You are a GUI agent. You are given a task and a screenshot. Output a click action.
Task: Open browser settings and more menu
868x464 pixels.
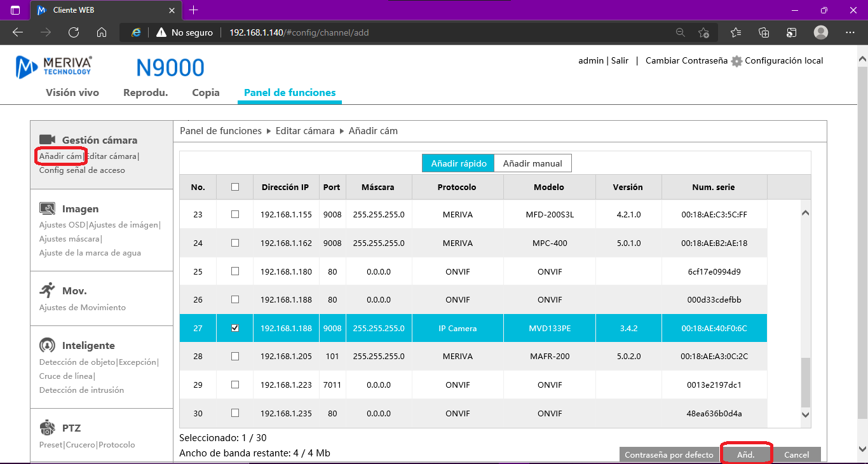pyautogui.click(x=850, y=32)
